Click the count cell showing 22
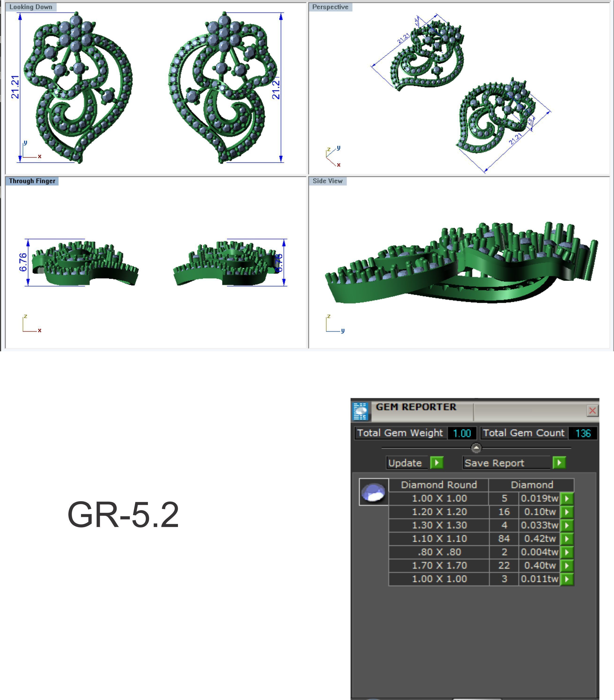The height and width of the screenshot is (700, 614). click(x=504, y=565)
